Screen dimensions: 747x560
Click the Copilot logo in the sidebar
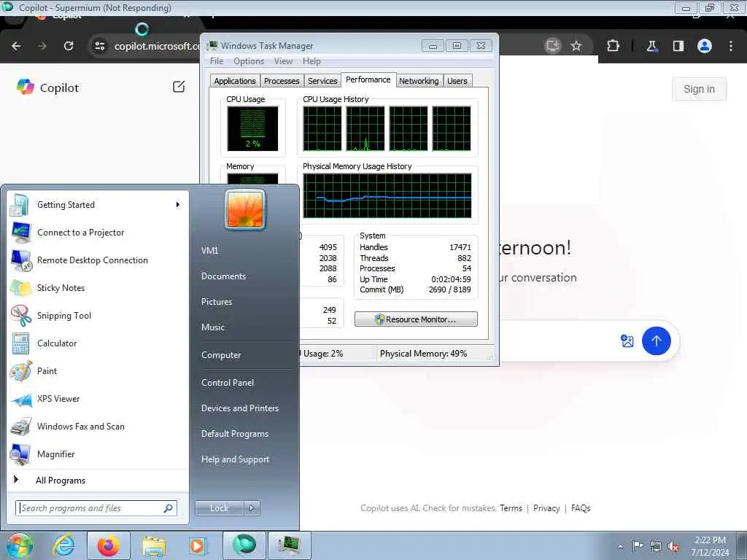click(26, 87)
